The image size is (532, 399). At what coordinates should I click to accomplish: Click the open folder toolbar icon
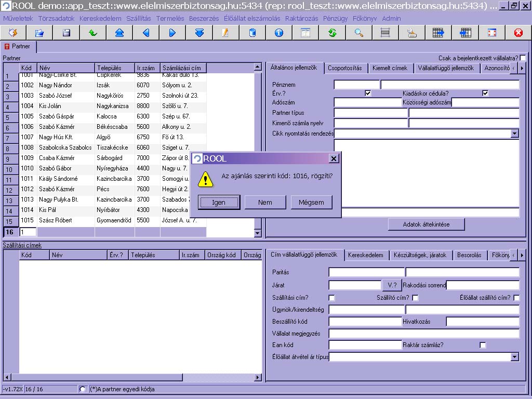pyautogui.click(x=39, y=33)
